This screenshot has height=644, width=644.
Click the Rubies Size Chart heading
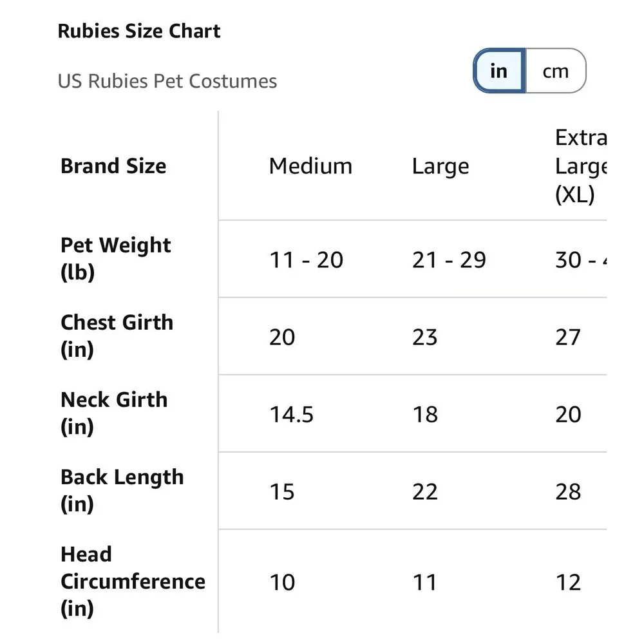point(139,31)
